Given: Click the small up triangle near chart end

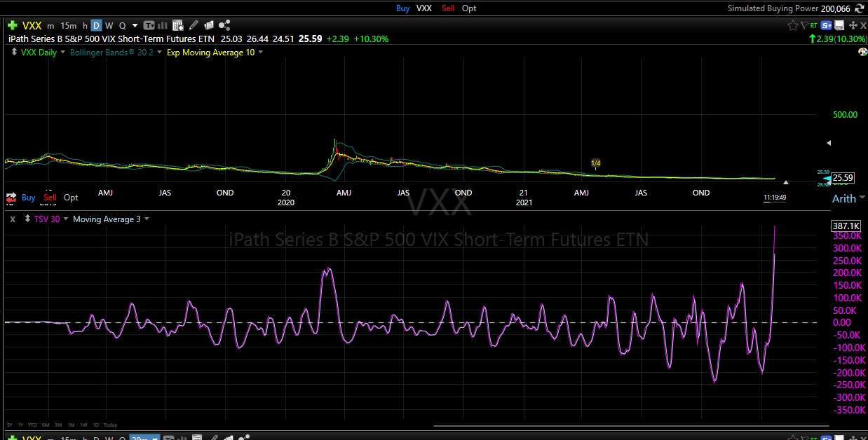Looking at the screenshot, I should 786,182.
